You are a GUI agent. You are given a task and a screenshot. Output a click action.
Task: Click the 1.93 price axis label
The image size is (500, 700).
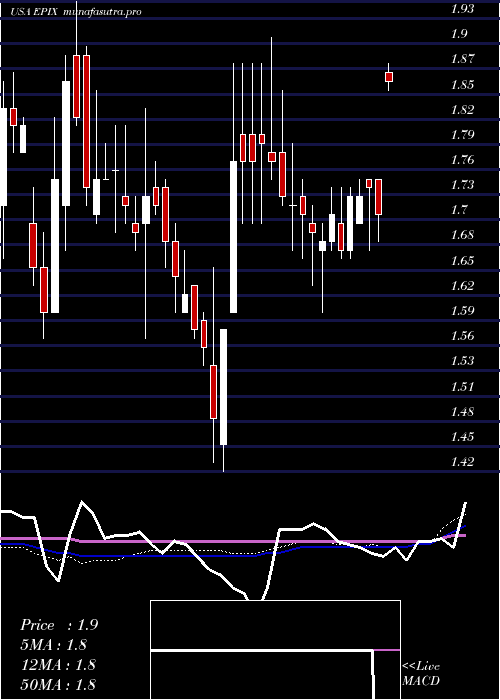pos(462,8)
